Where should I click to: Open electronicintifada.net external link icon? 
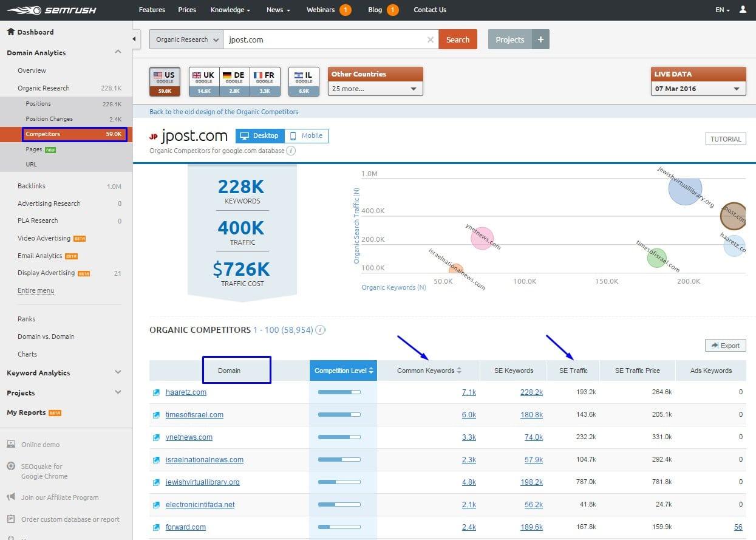(157, 505)
